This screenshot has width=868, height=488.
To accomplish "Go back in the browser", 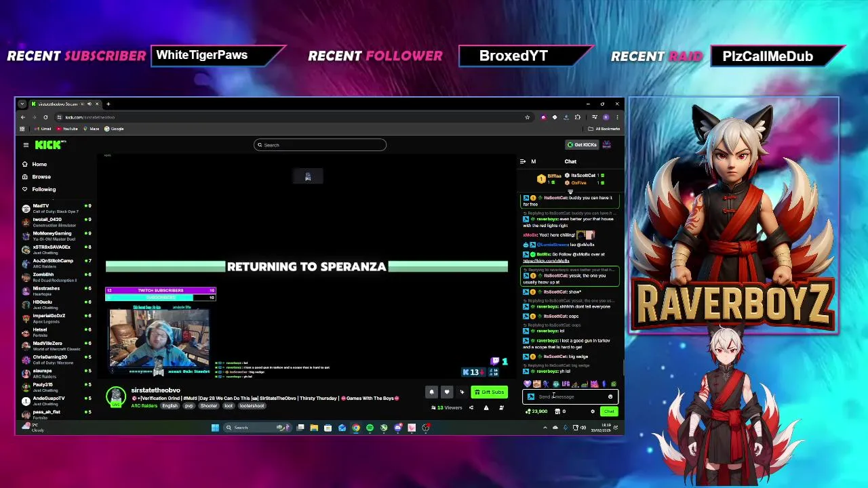I will pos(22,117).
